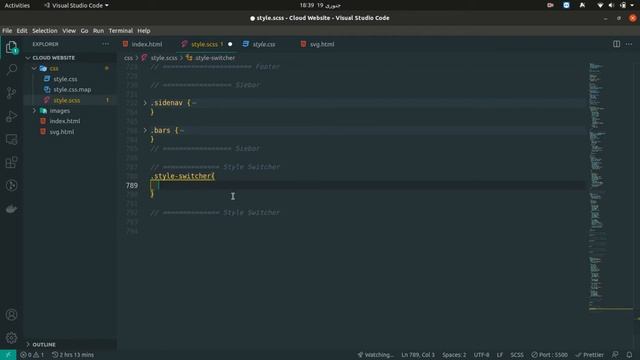Open the Run menu
Screen dimensions: 640x360
[x=98, y=31]
